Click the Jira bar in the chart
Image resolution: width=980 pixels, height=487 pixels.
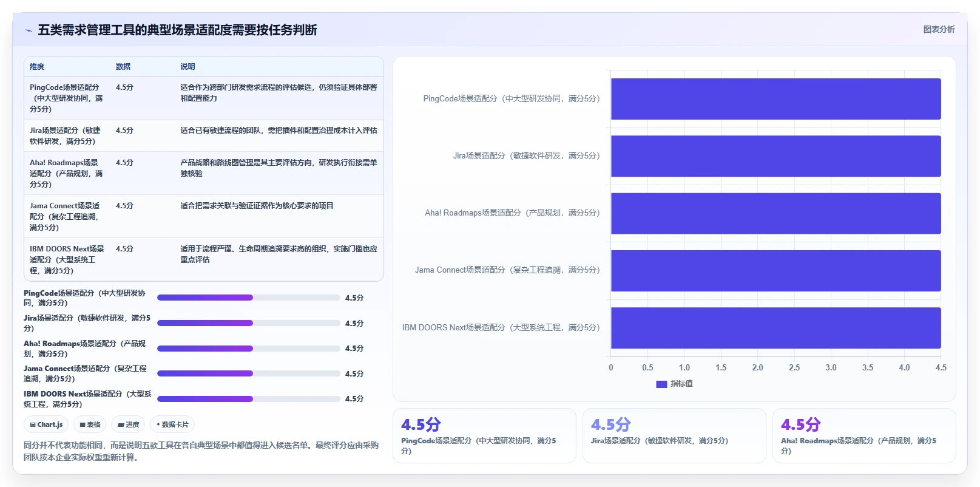pos(776,156)
